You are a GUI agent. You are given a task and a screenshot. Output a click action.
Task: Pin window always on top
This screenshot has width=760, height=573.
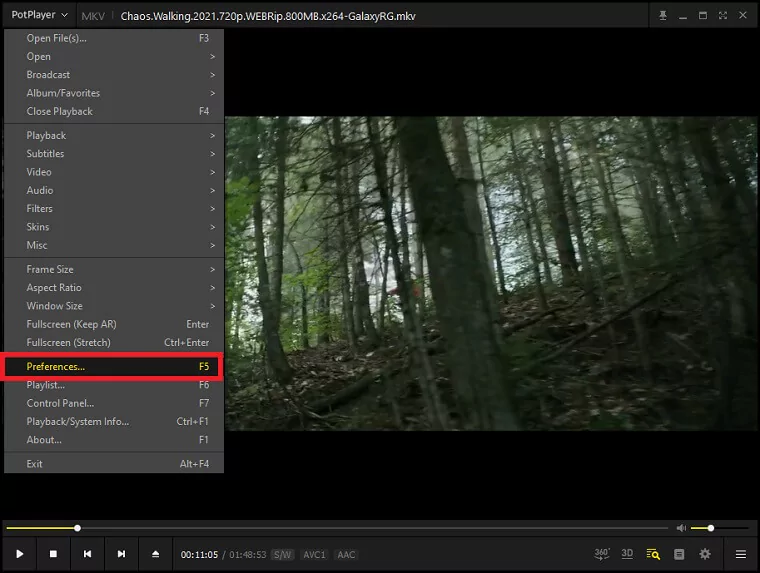[x=662, y=16]
